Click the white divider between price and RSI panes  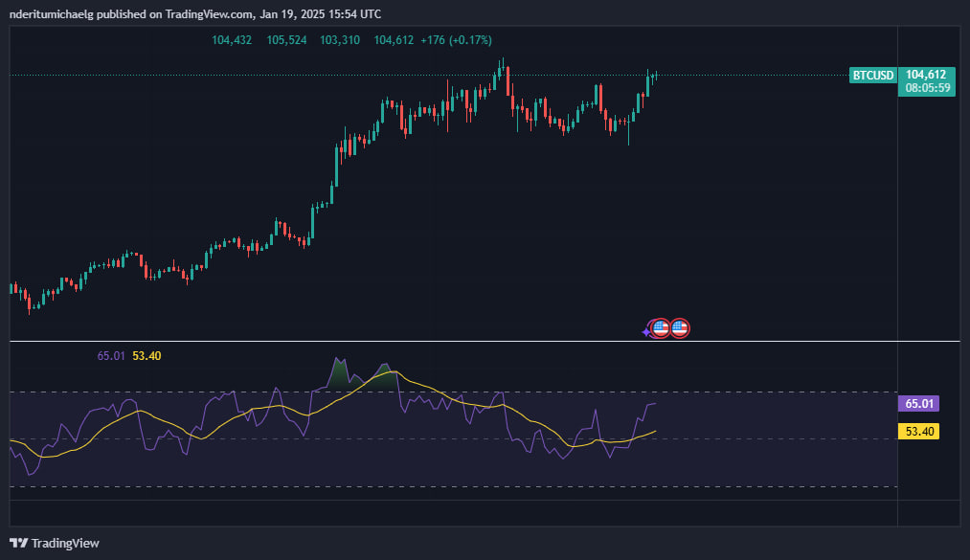pyautogui.click(x=479, y=341)
